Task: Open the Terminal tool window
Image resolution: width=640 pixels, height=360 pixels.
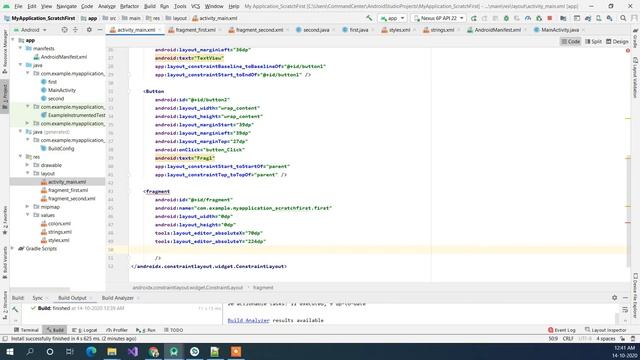Action: point(26,330)
